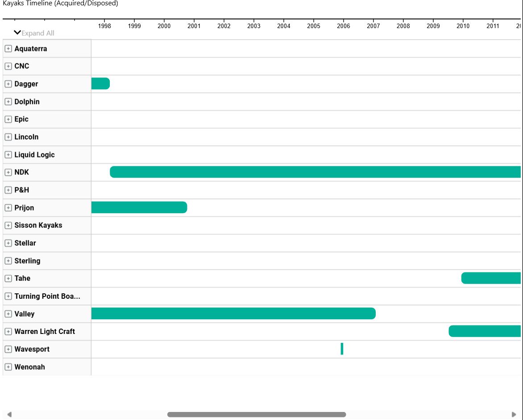Expand the Dagger row plus icon
The width and height of the screenshot is (523, 420).
click(x=8, y=84)
